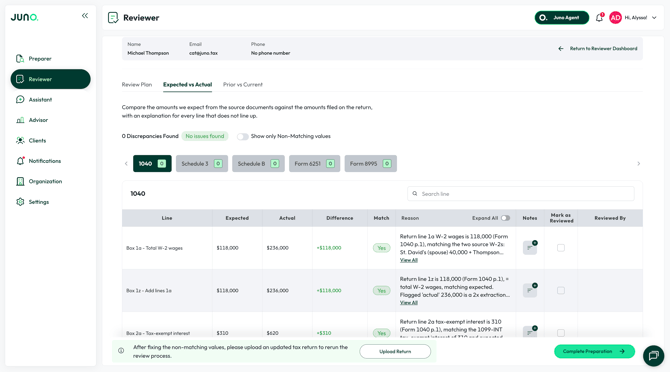Select the 1040 form chip
Screen dimensions: 670x372
point(152,164)
